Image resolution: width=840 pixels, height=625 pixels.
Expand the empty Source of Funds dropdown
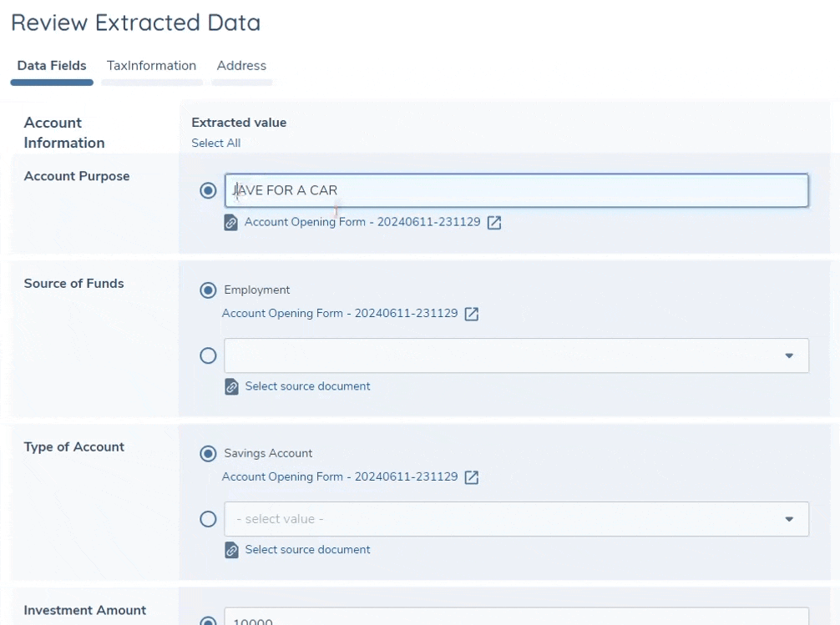788,355
